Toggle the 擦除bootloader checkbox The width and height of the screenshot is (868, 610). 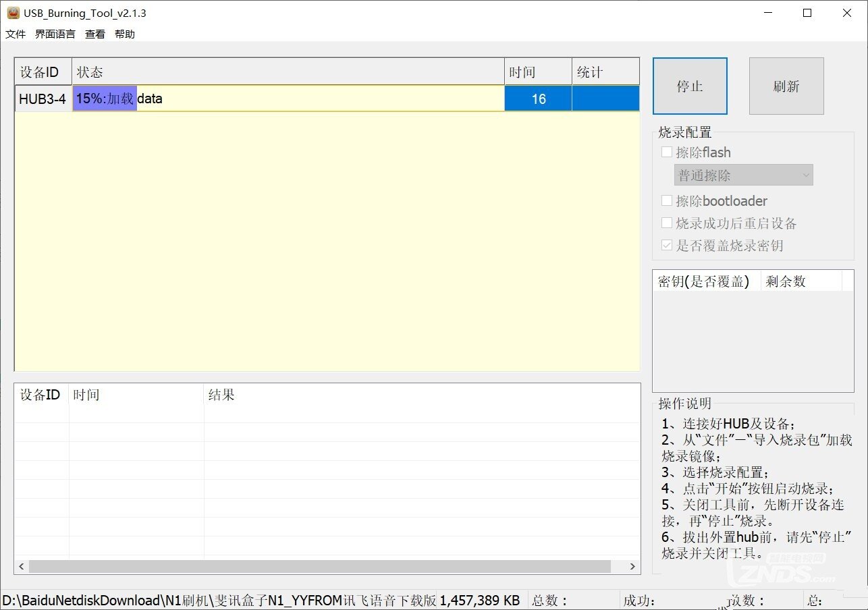667,201
